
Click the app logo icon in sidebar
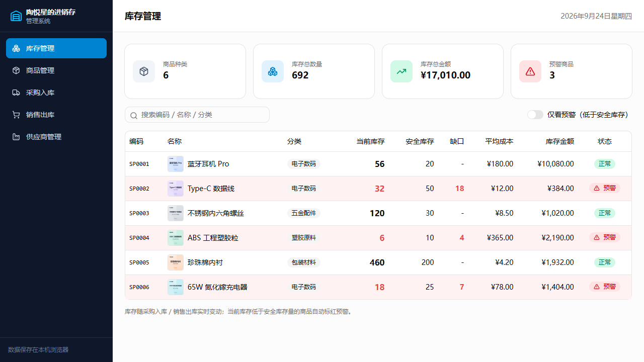(16, 16)
